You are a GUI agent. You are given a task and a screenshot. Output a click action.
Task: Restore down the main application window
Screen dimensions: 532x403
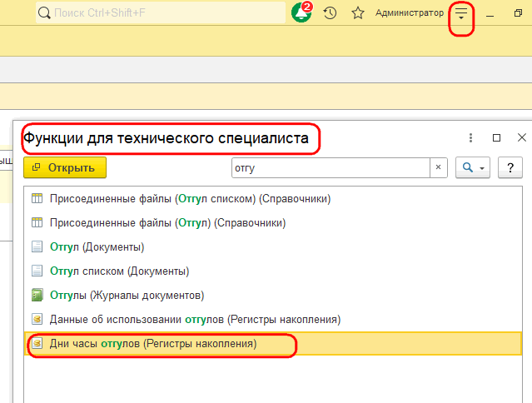point(518,12)
